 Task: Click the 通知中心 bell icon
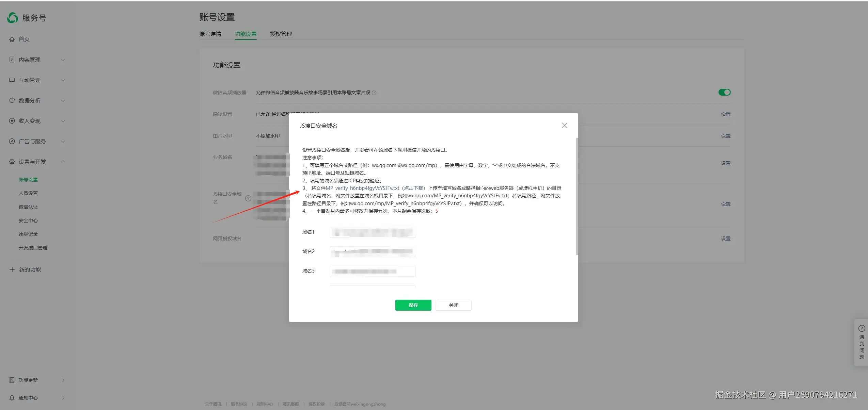coord(12,398)
